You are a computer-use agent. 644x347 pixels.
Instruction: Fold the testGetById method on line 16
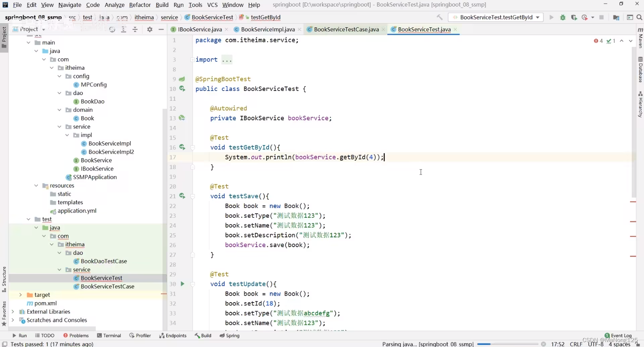(x=193, y=148)
